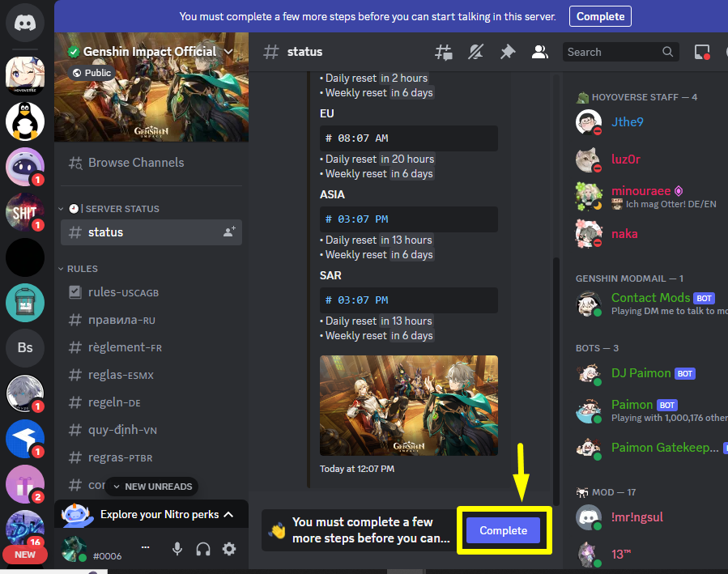
Task: Click the search magnifier icon
Action: point(667,52)
